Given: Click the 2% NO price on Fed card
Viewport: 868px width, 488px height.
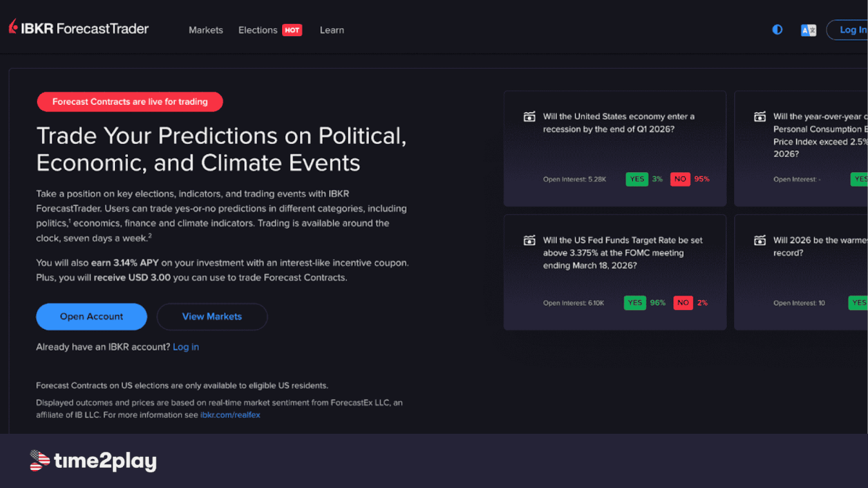Looking at the screenshot, I should click(x=702, y=303).
